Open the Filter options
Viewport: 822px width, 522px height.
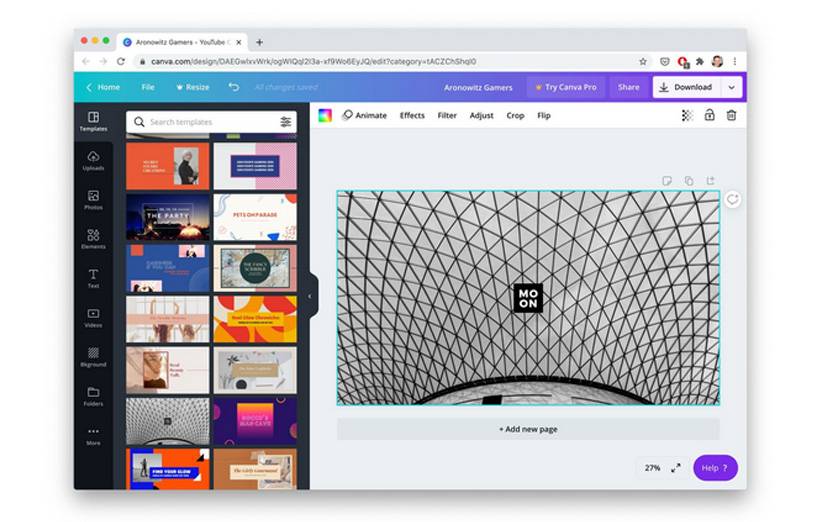[x=447, y=115]
